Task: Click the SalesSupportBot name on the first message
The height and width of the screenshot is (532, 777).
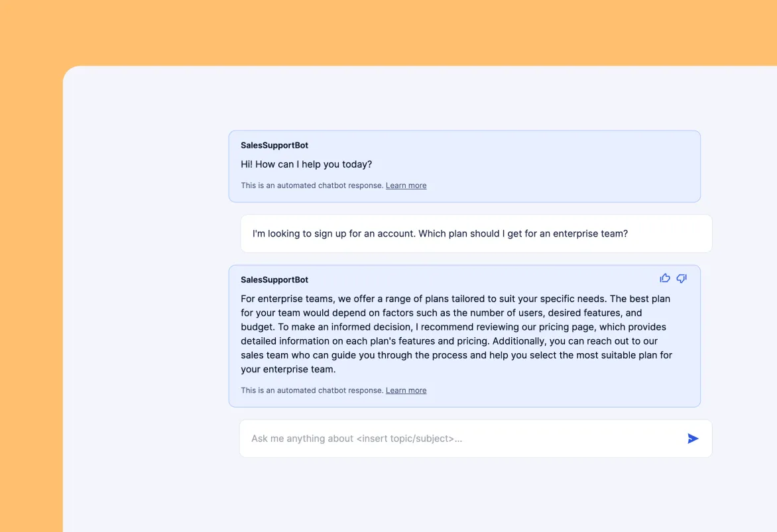Action: click(x=274, y=145)
